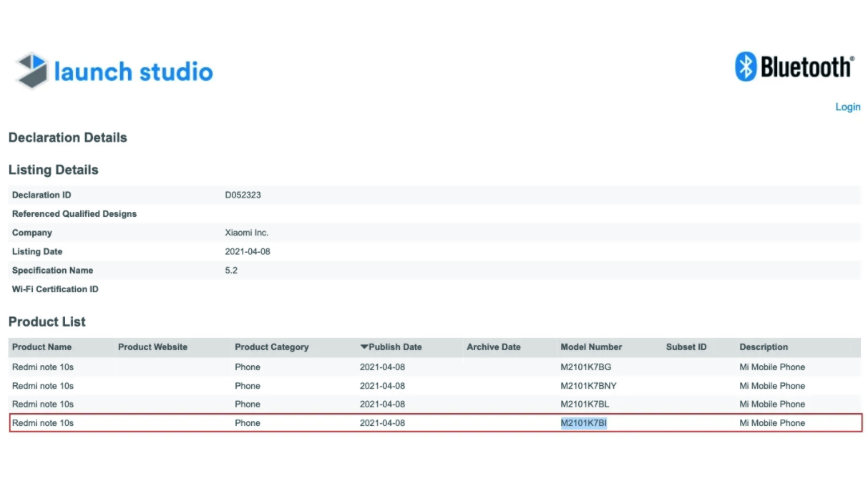Click the launch studio text title
The width and height of the screenshot is (868, 489).
[x=133, y=72]
